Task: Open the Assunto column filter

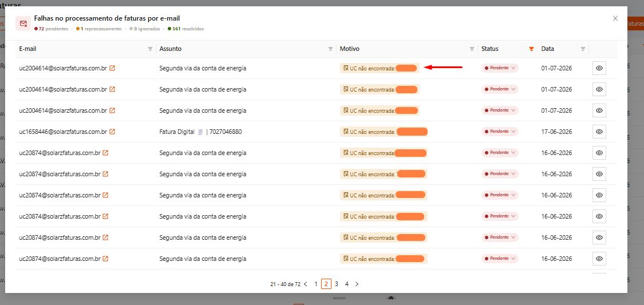Action: [330, 49]
